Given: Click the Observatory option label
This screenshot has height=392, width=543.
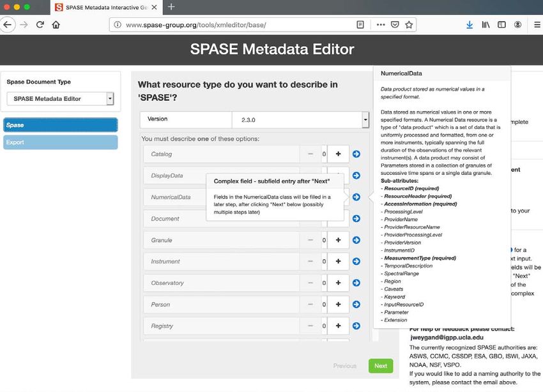Looking at the screenshot, I should point(167,283).
